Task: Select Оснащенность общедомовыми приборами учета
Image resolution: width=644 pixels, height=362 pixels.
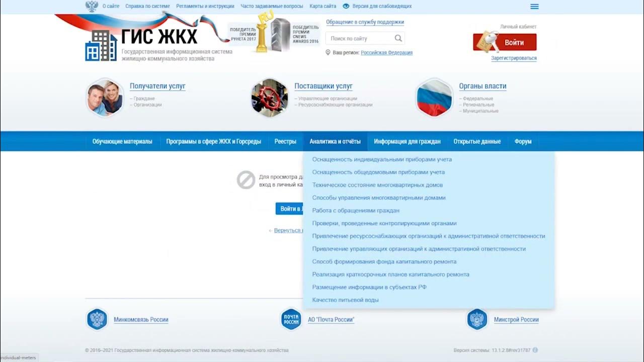Action: pyautogui.click(x=378, y=172)
